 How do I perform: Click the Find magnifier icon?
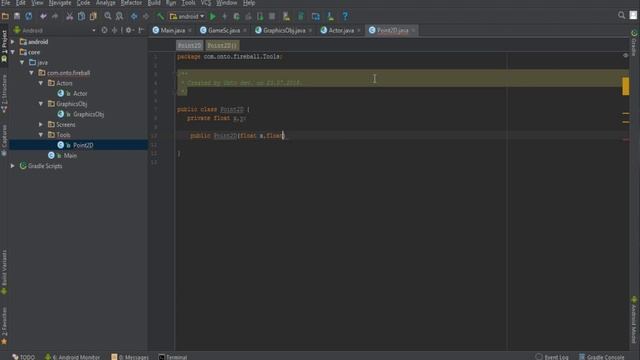108,16
